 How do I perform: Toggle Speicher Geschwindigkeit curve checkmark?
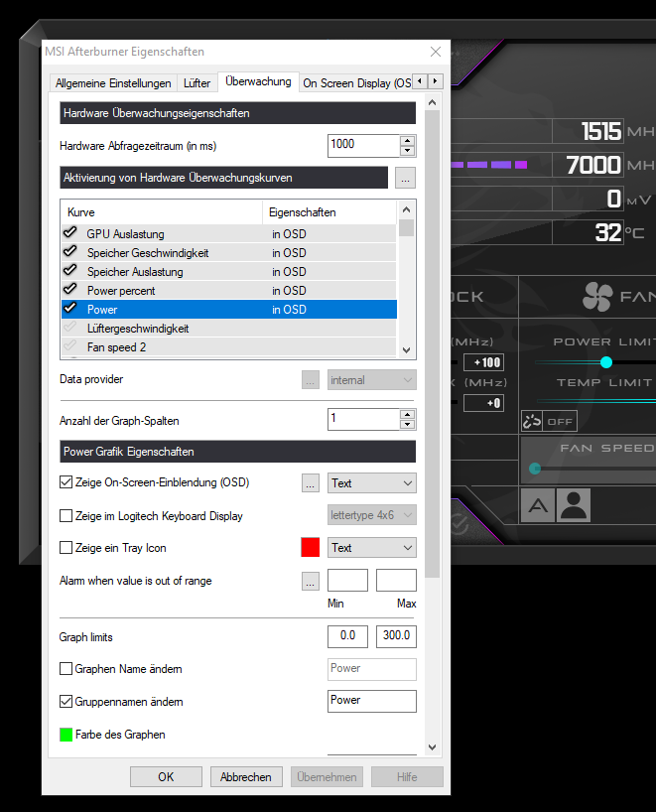(69, 252)
